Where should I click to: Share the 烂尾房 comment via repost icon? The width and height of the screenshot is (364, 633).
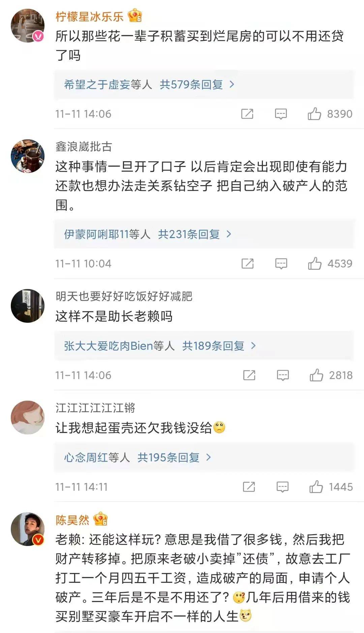pos(247,114)
